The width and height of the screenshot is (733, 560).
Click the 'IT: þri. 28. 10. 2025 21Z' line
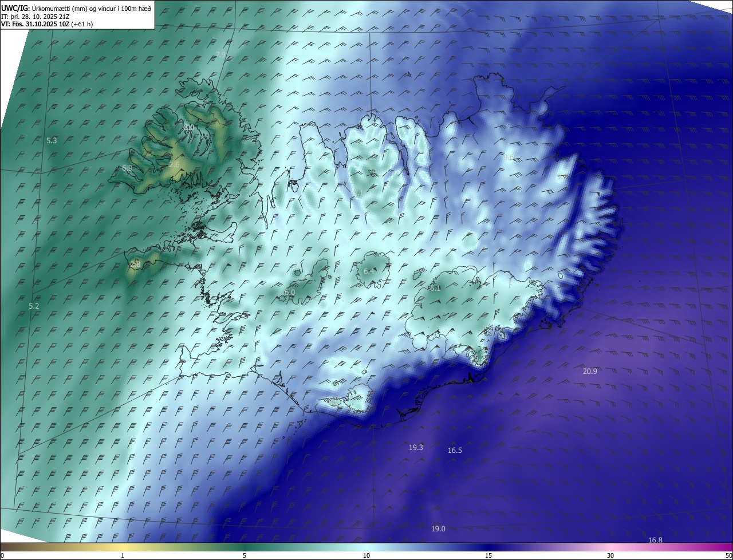[x=37, y=16]
